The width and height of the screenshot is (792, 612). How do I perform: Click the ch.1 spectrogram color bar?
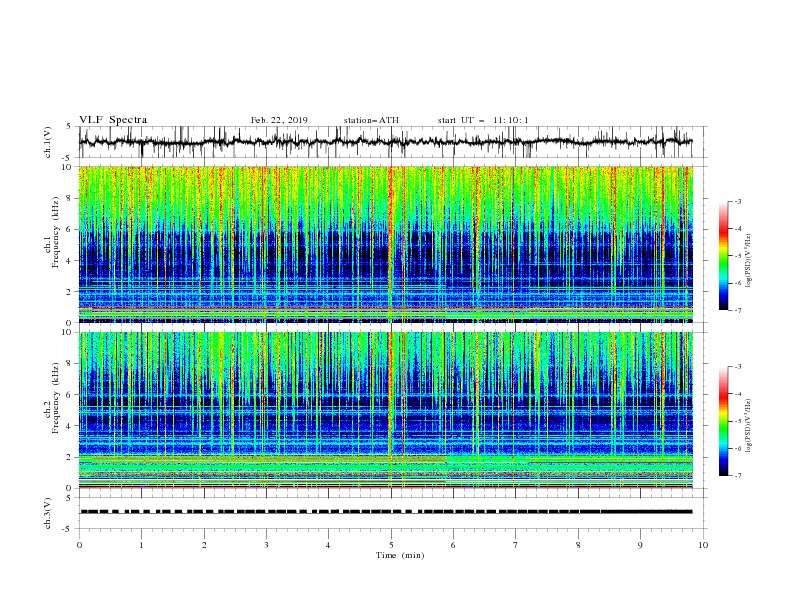pos(723,255)
